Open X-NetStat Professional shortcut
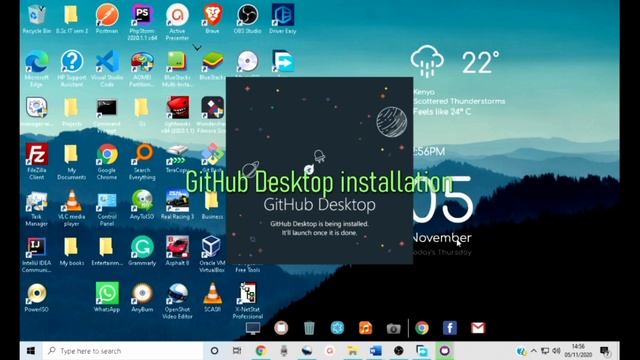The height and width of the screenshot is (360, 640). [247, 301]
